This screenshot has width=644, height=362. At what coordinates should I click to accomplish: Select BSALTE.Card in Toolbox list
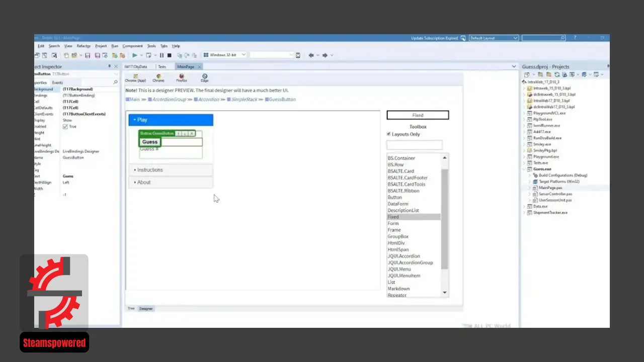[x=401, y=171]
